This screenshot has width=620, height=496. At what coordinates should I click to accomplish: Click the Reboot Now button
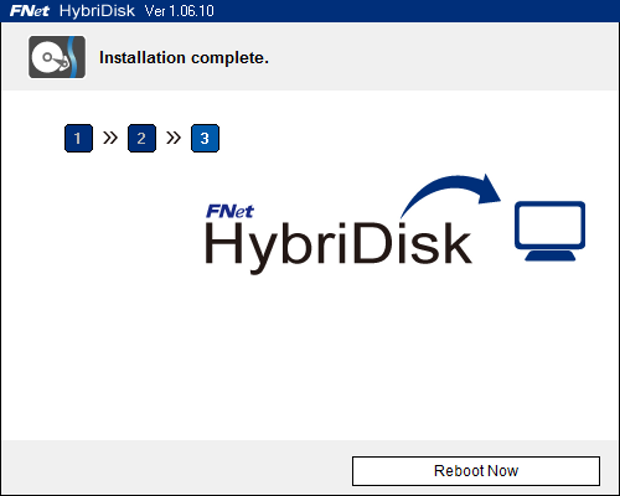pyautogui.click(x=476, y=471)
